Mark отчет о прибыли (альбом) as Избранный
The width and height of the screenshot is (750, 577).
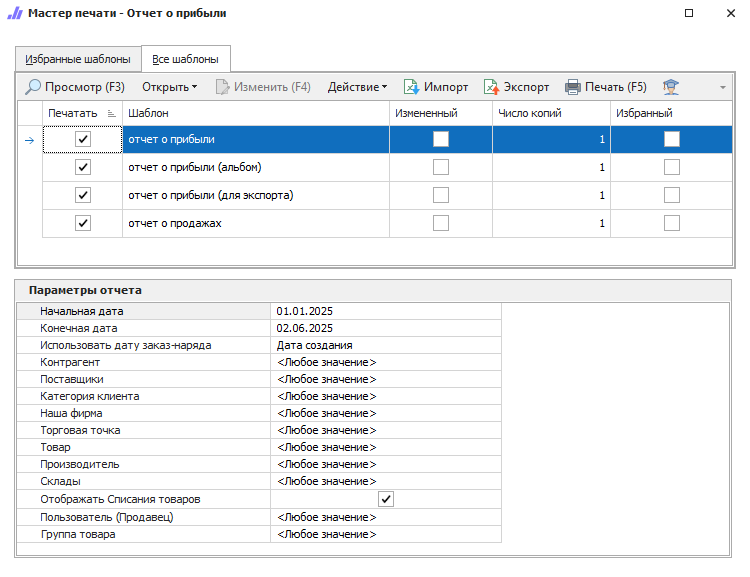672,167
